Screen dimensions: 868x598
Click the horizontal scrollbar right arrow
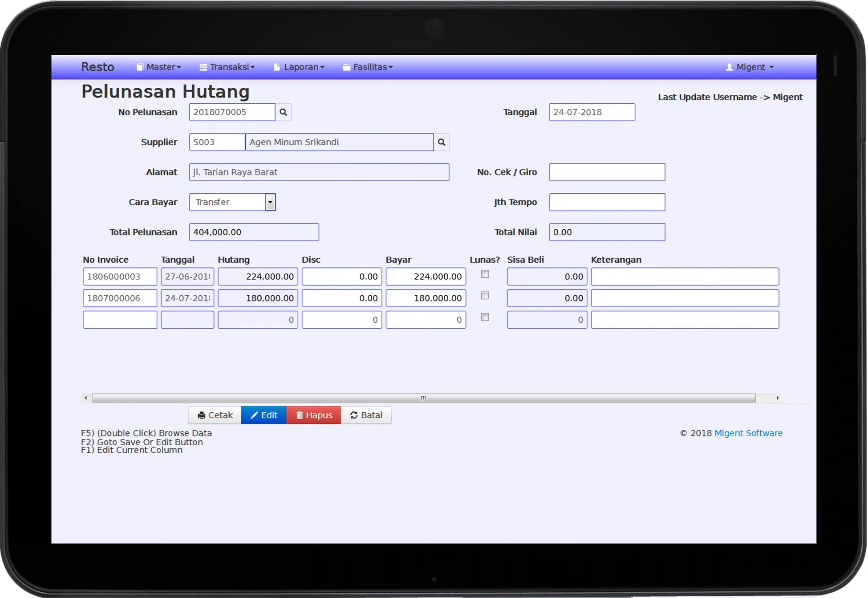click(x=777, y=398)
